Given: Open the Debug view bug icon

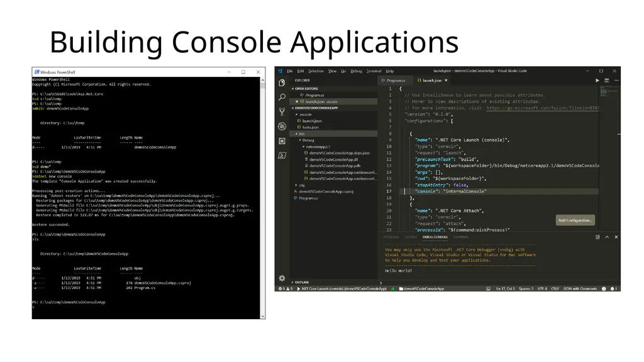Looking at the screenshot, I should (282, 127).
